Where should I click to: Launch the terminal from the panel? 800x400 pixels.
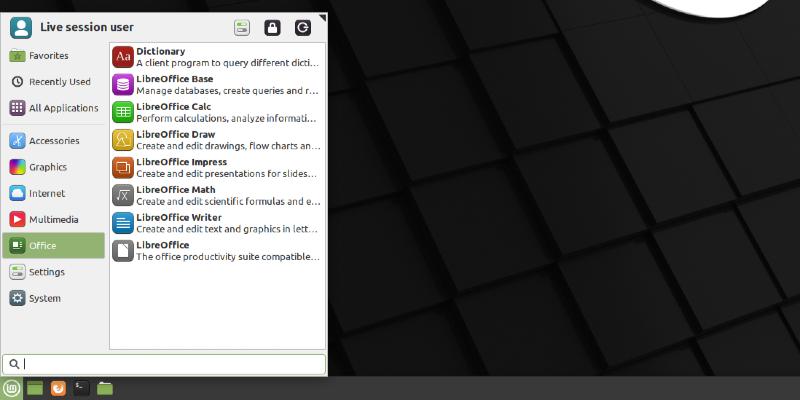[82, 388]
